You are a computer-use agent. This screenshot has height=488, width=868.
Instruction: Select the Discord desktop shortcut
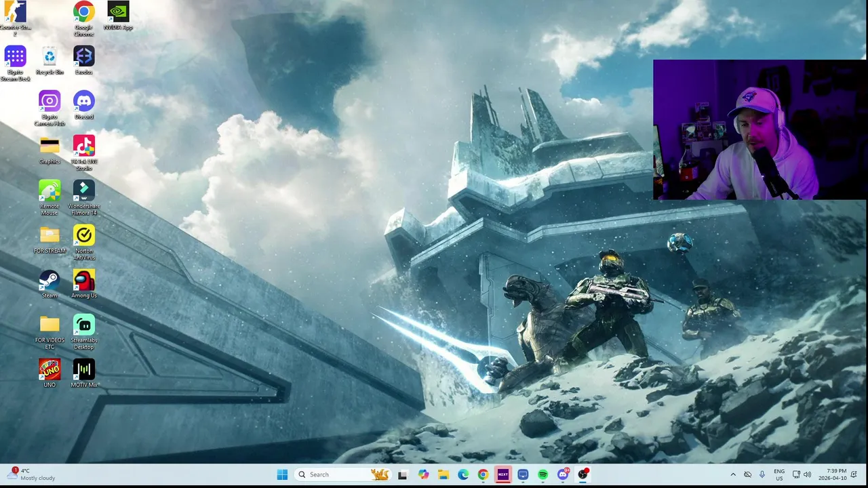point(83,105)
